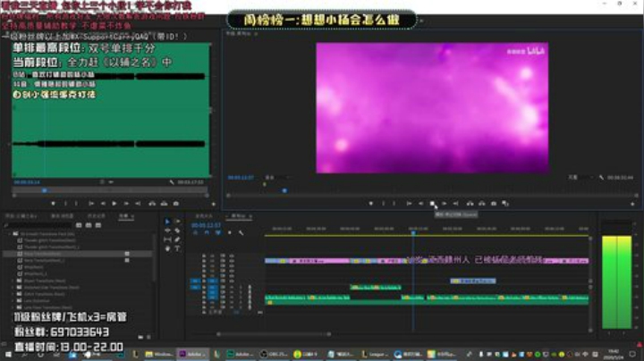Collapse the top presets folder in Effects panel
Image resolution: width=644 pixels, height=361 pixels.
coord(10,234)
